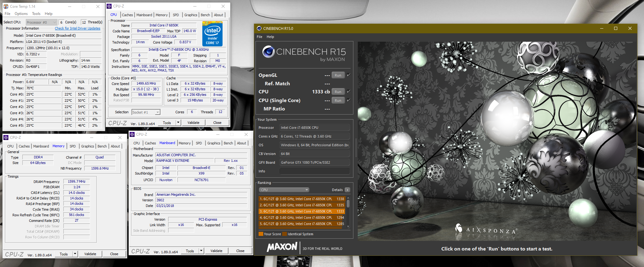Click the Your Score orange legend swatch
The height and width of the screenshot is (267, 644).
point(261,234)
